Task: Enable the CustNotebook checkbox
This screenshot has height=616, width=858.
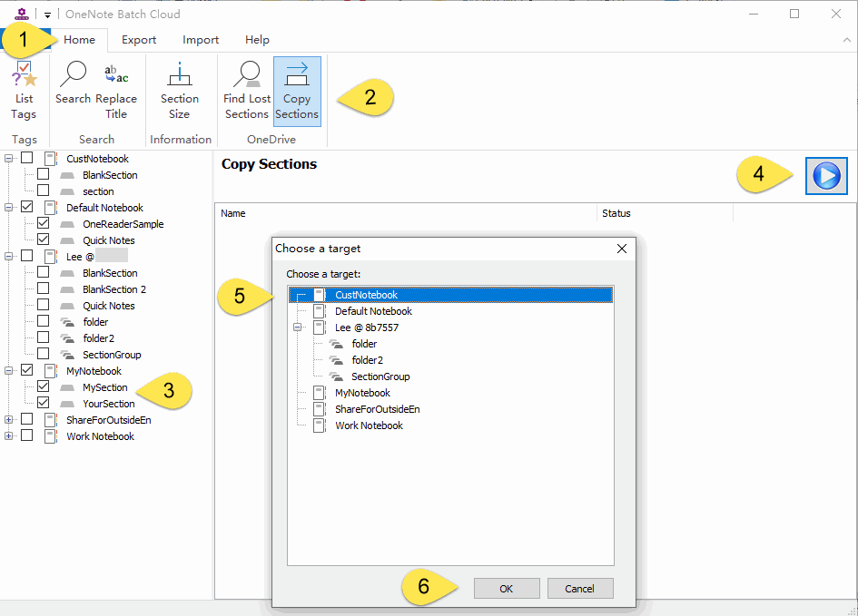Action: [26, 158]
